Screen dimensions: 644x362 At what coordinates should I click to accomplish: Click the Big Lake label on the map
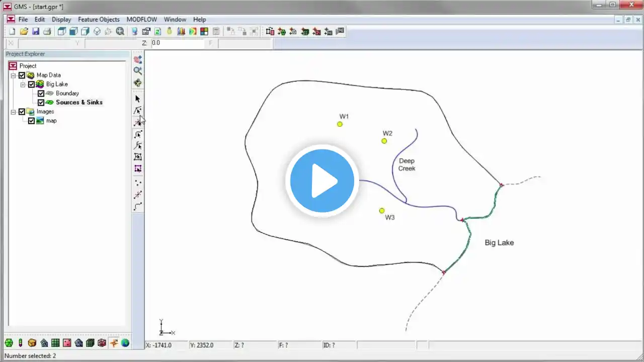pos(499,243)
